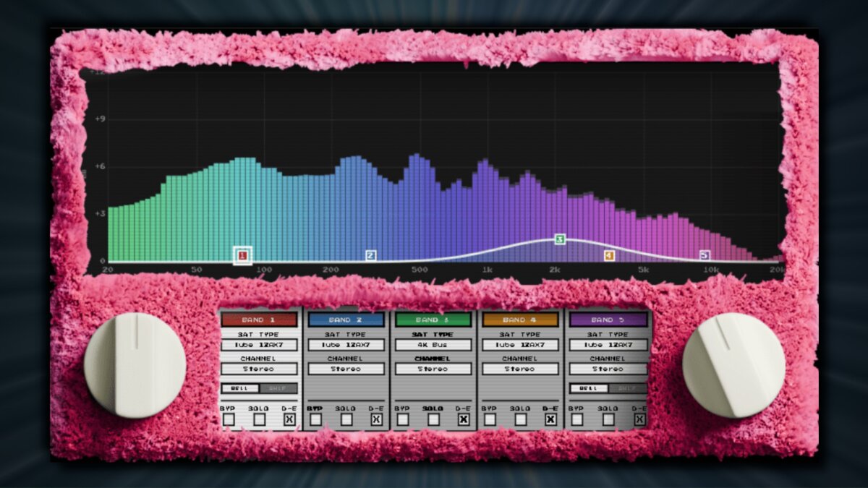The width and height of the screenshot is (868, 488).
Task: Toggle Band 2 BYP checkbox
Action: [x=315, y=419]
